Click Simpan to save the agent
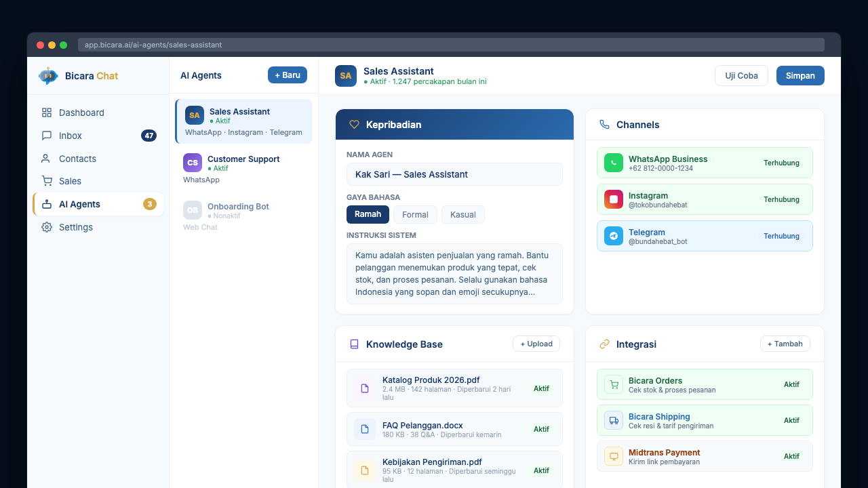Viewport: 868px width, 488px height. click(x=800, y=75)
